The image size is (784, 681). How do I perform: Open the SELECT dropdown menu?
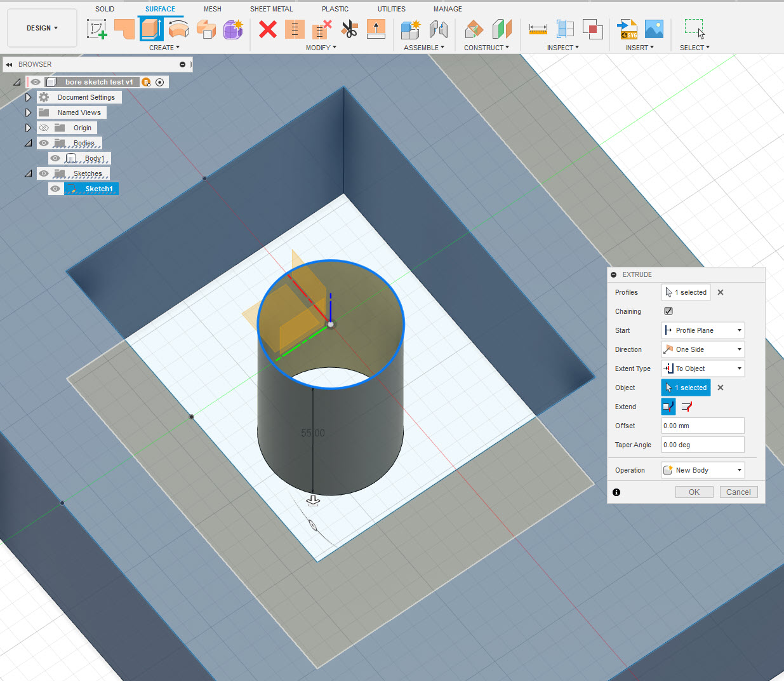click(694, 48)
